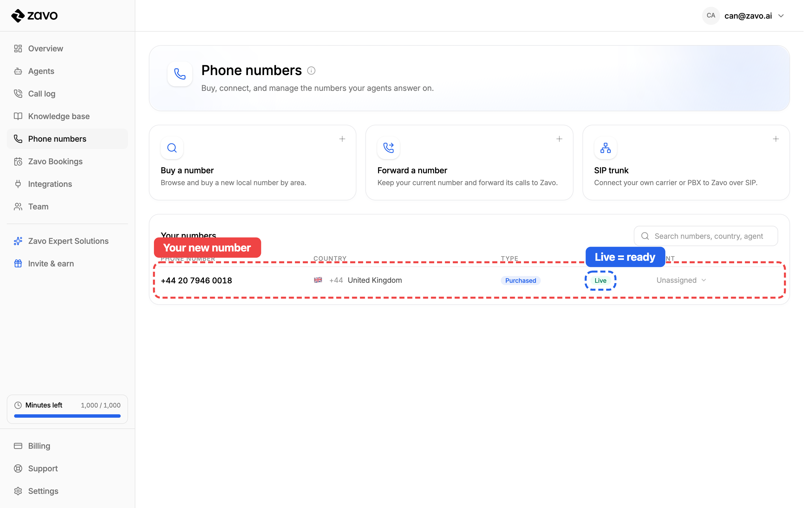The width and height of the screenshot is (812, 508).
Task: Click the magnifier icon on Buy a number
Action: pyautogui.click(x=172, y=148)
